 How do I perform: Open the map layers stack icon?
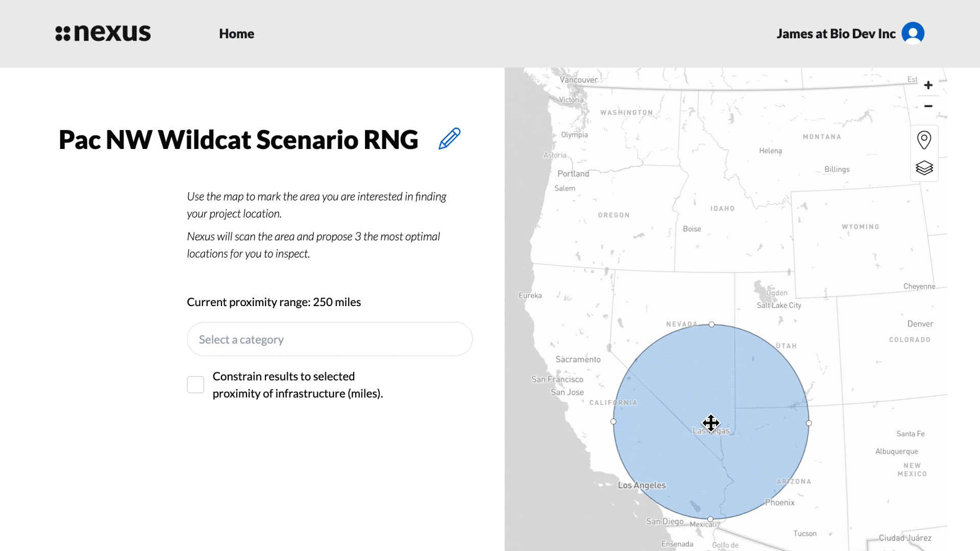tap(924, 168)
